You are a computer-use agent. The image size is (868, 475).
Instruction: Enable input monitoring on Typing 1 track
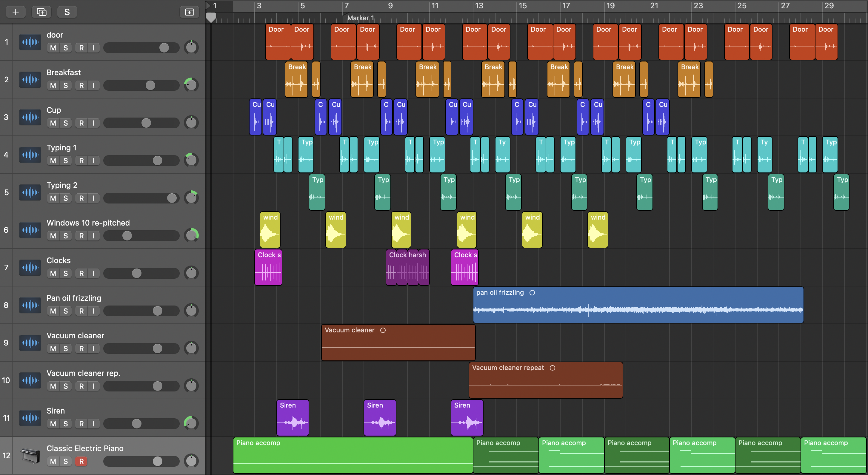[94, 161]
